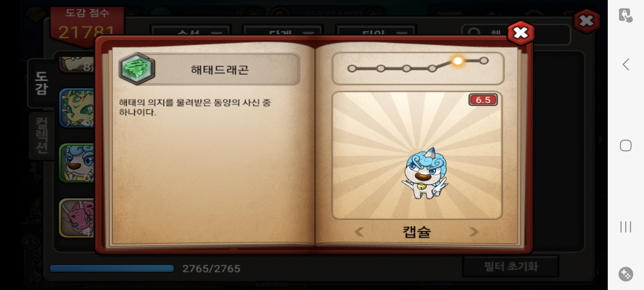
Task: Show previous dragon form with left arrow
Action: pos(359,231)
